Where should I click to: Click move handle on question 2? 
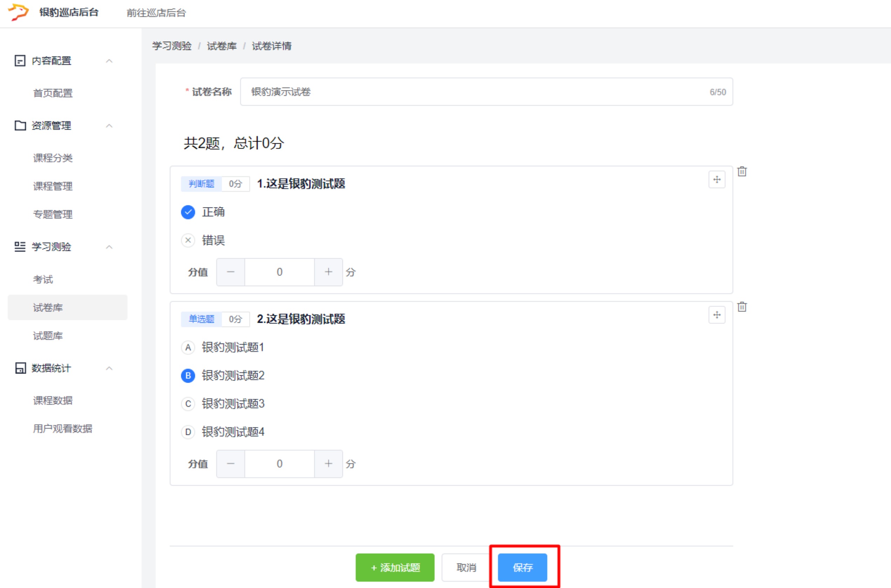tap(717, 315)
